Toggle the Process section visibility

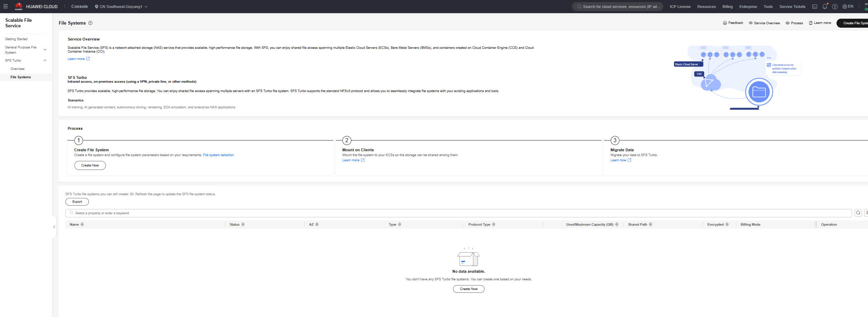click(794, 23)
